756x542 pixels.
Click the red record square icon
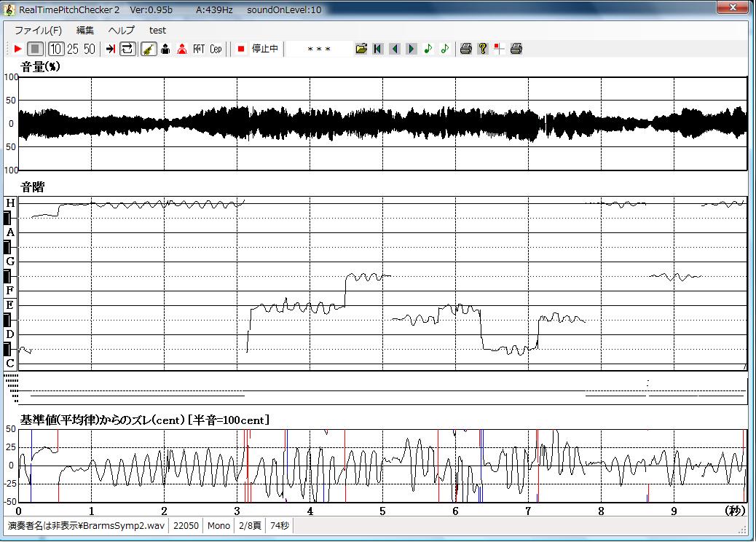point(241,49)
